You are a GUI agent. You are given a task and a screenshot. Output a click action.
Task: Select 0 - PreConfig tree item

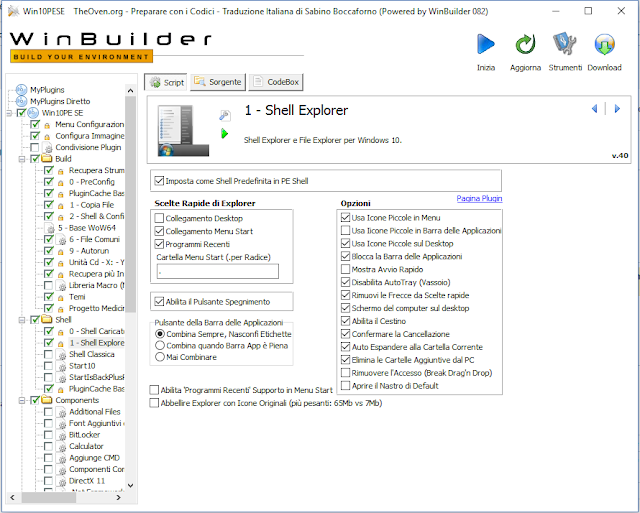[x=91, y=182]
